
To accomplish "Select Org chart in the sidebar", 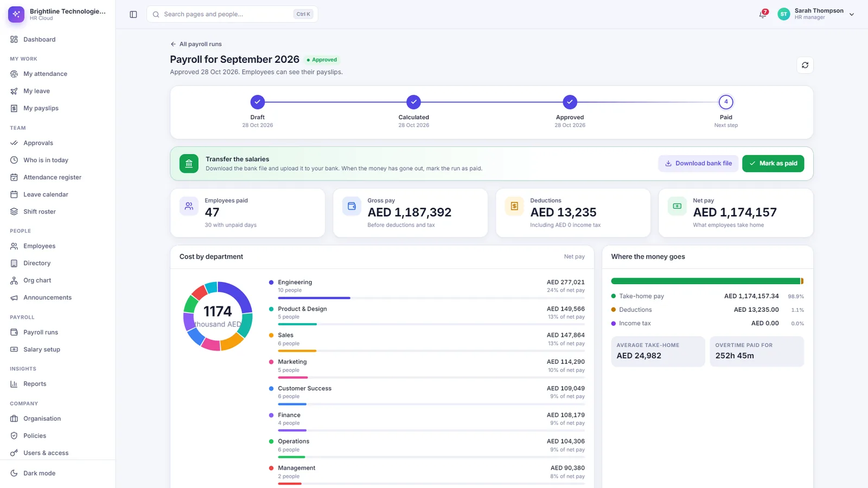I will click(x=58, y=280).
